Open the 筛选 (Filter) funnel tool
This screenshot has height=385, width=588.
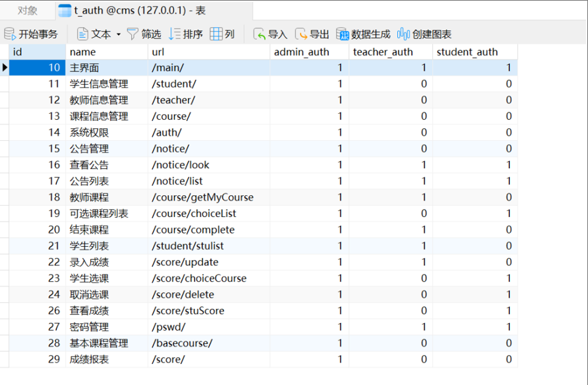[132, 34]
